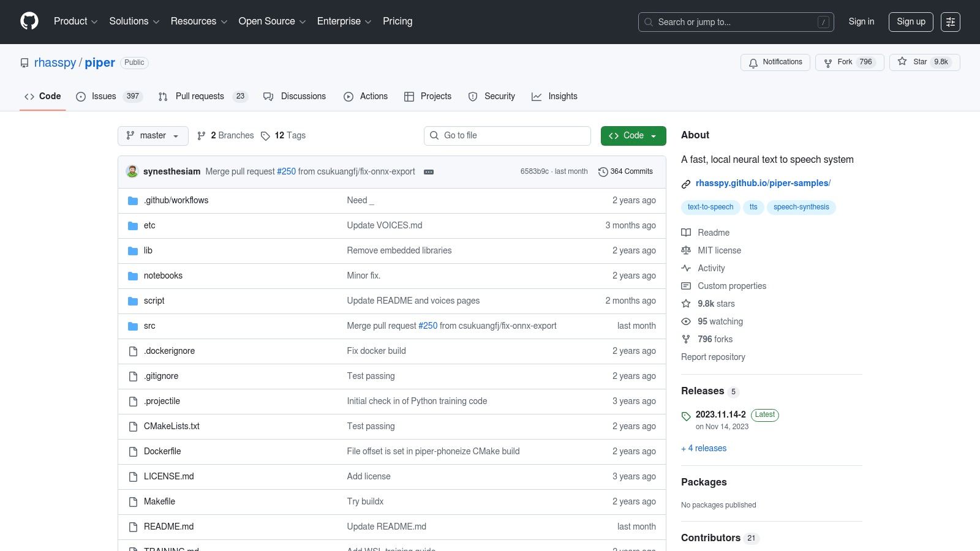Open the Contributors section heading
The width and height of the screenshot is (980, 551).
click(710, 538)
